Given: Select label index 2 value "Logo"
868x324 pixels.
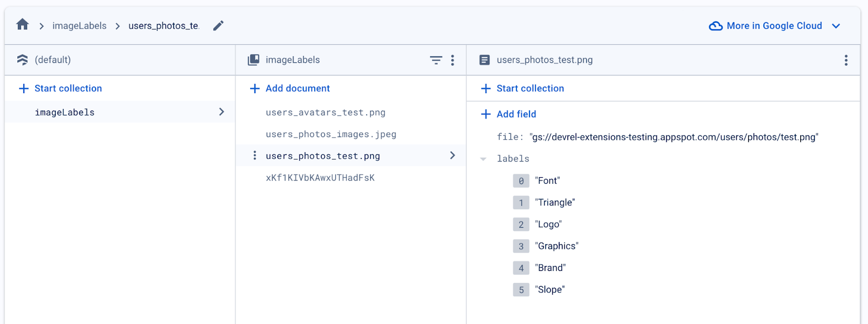Looking at the screenshot, I should [548, 224].
